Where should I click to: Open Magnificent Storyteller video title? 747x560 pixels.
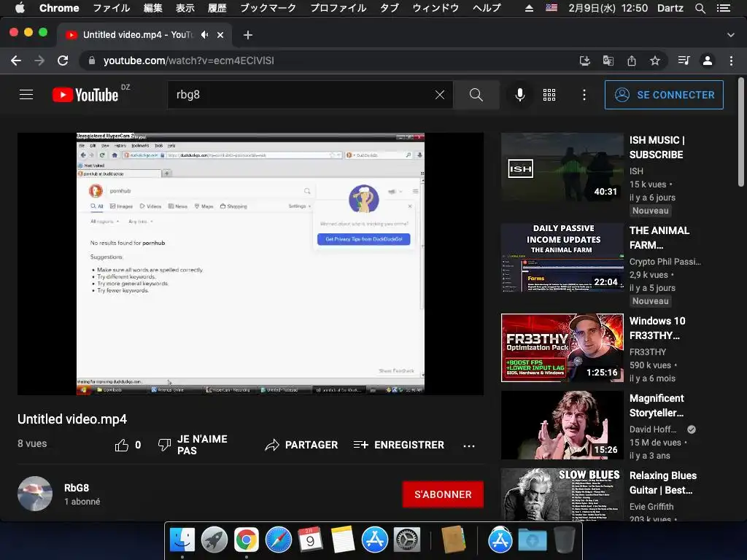point(657,405)
